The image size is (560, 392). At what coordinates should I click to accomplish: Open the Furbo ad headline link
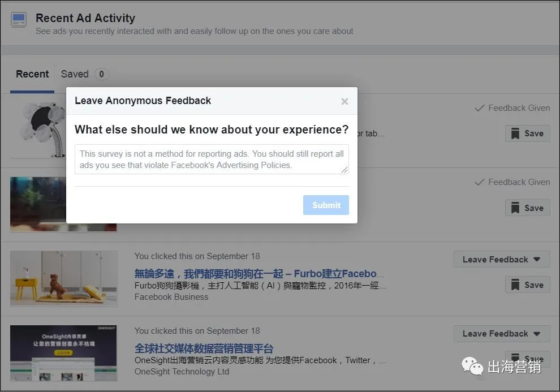(x=259, y=274)
